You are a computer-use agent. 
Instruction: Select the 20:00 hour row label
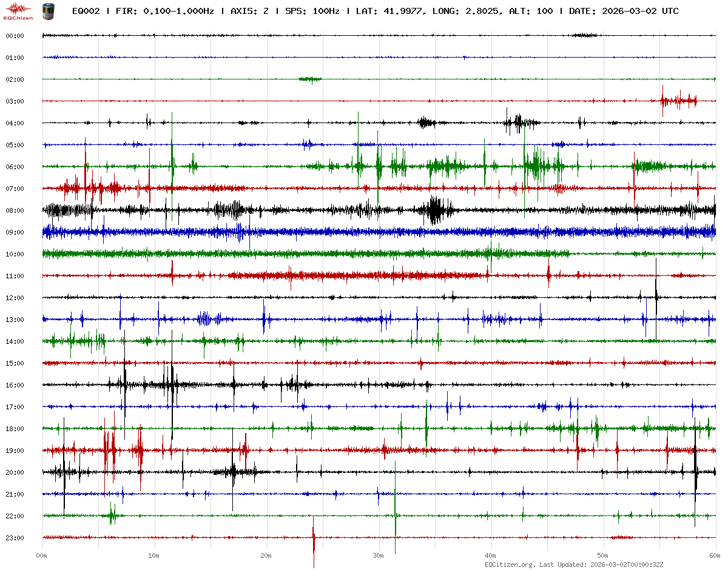tap(15, 472)
